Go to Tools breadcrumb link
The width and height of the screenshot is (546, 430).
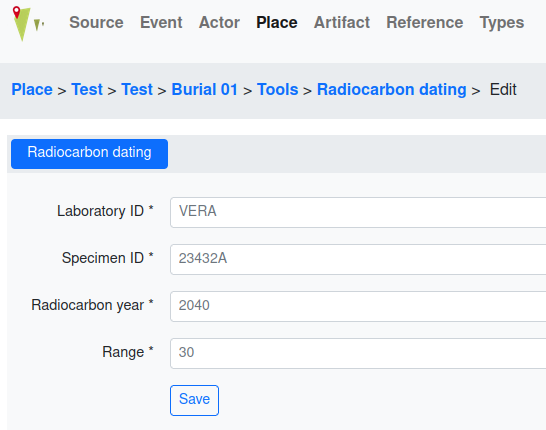coord(278,89)
